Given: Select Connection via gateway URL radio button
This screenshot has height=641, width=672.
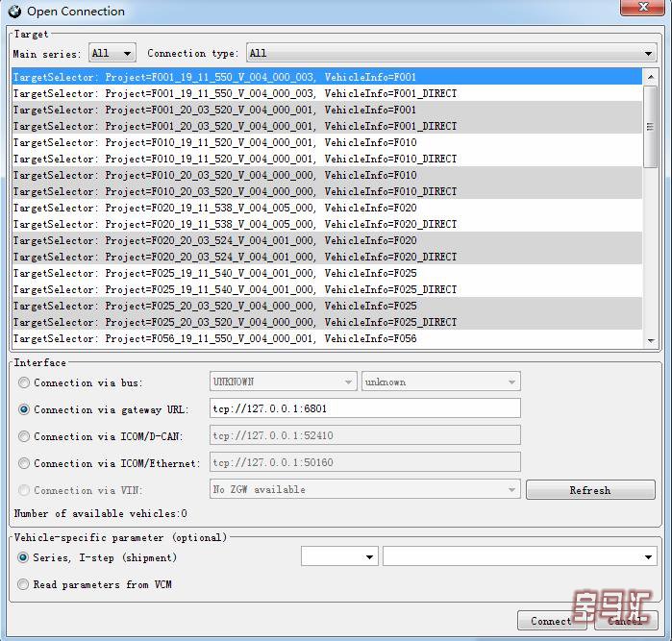Looking at the screenshot, I should tap(24, 409).
